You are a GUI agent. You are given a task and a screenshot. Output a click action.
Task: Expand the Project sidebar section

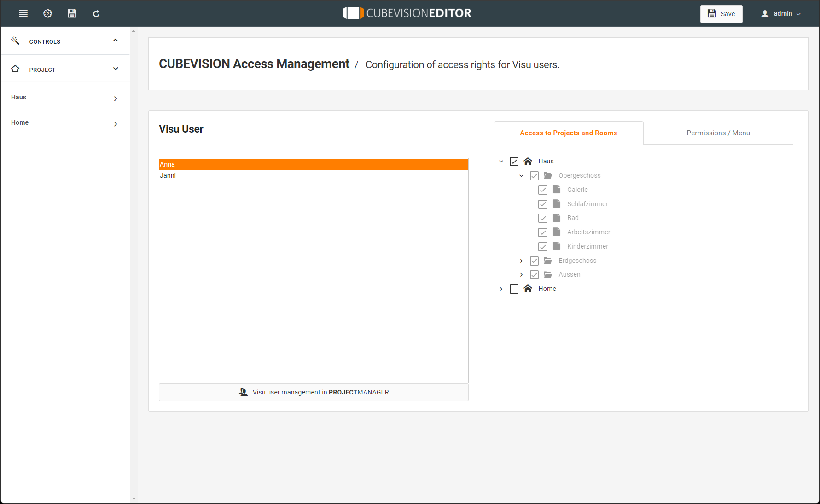click(x=116, y=69)
